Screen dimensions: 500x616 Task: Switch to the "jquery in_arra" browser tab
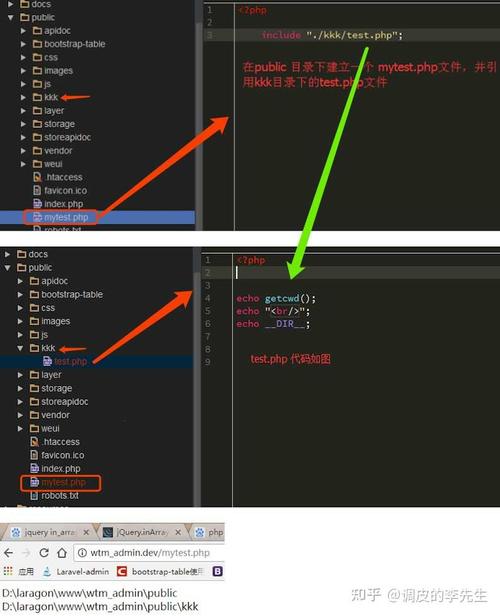point(49,532)
